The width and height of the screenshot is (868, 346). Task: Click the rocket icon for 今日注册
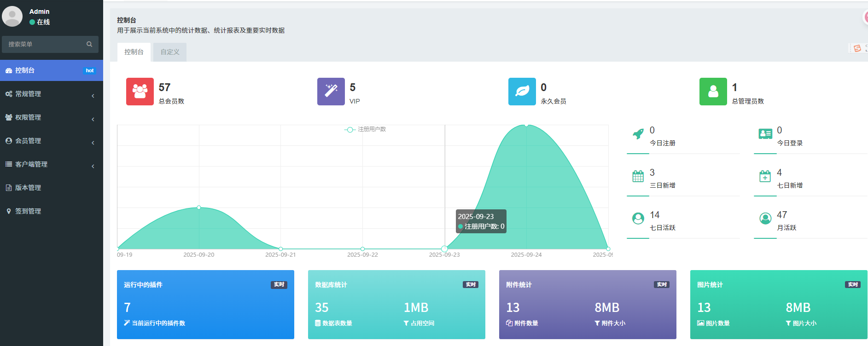pos(638,134)
